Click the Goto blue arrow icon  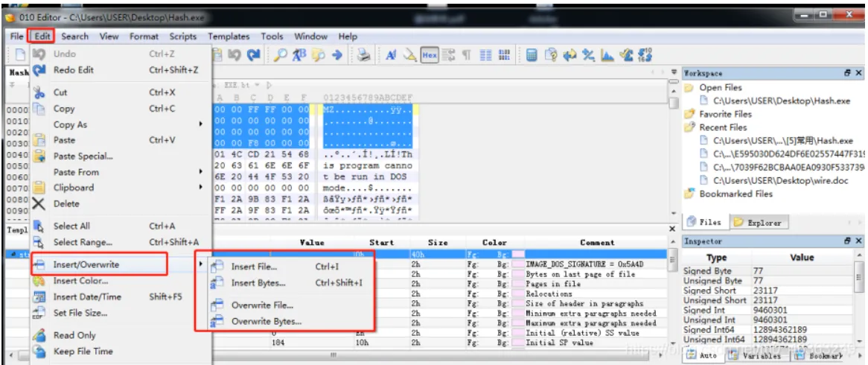click(x=336, y=55)
